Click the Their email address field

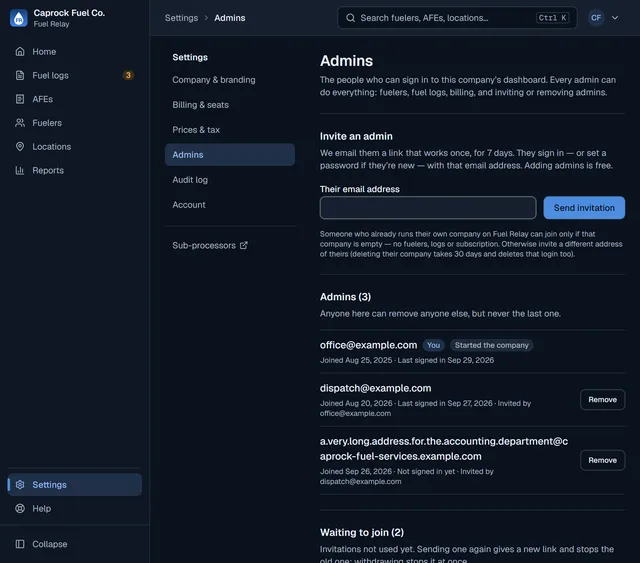pyautogui.click(x=428, y=207)
